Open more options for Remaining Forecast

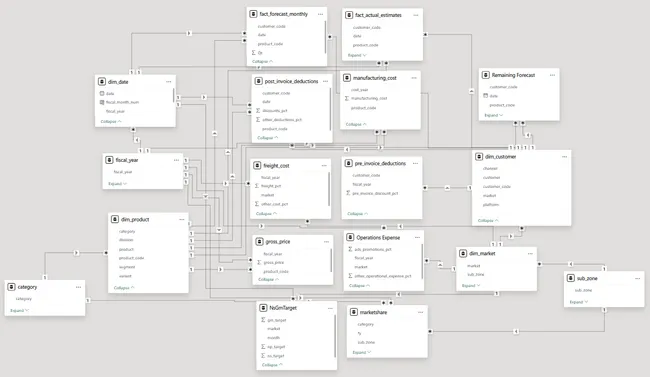pyautogui.click(x=552, y=75)
